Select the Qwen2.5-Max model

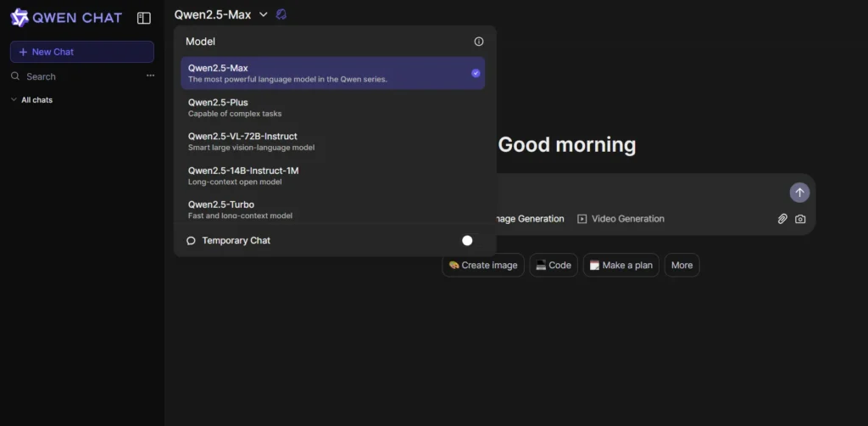(x=332, y=73)
